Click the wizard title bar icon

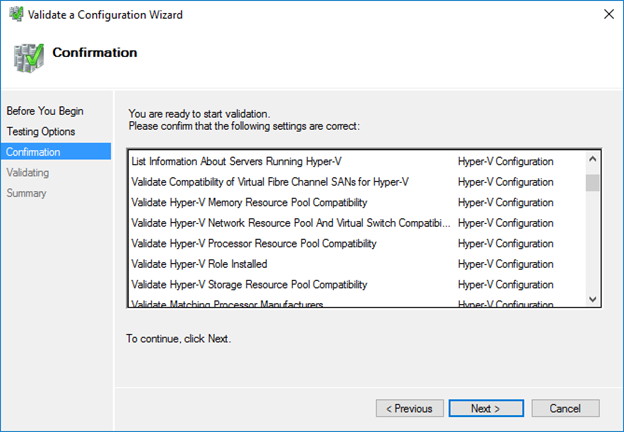point(16,14)
